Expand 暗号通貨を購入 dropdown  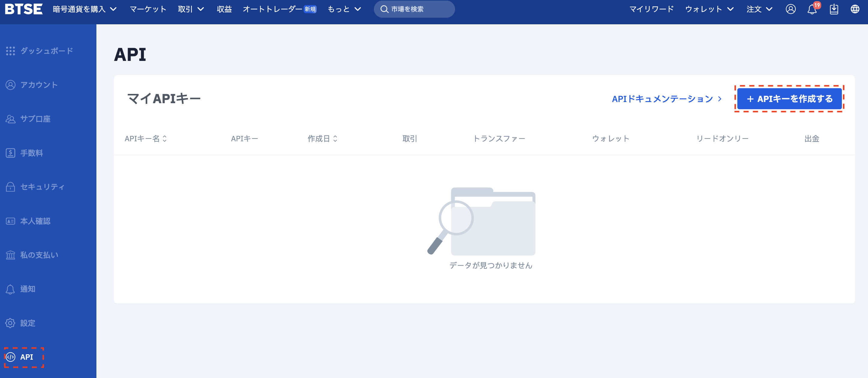point(85,9)
